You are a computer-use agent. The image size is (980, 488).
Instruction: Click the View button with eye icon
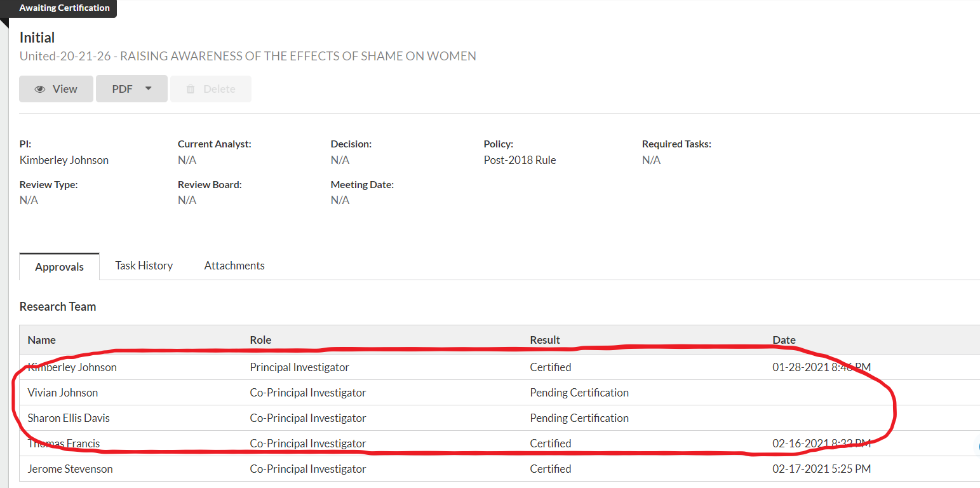point(56,89)
